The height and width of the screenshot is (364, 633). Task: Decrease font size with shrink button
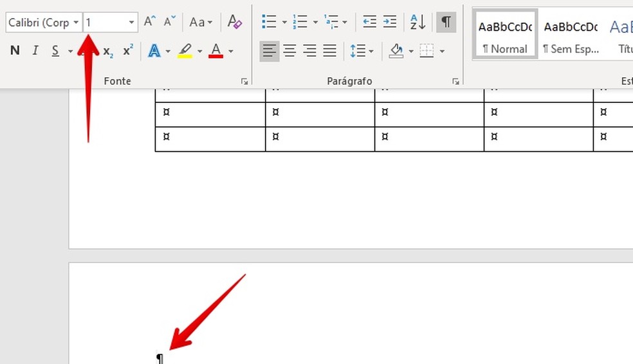(170, 21)
